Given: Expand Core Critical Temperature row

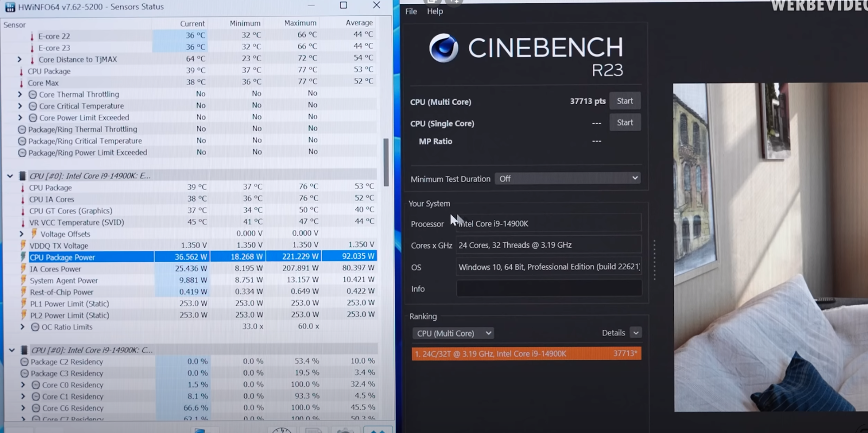Looking at the screenshot, I should tap(20, 106).
